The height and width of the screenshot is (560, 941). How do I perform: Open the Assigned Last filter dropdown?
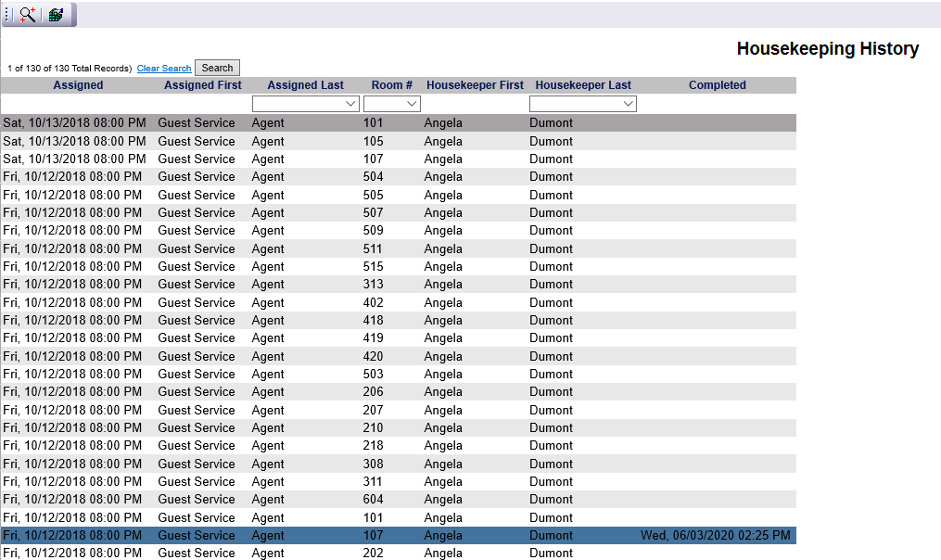point(305,104)
